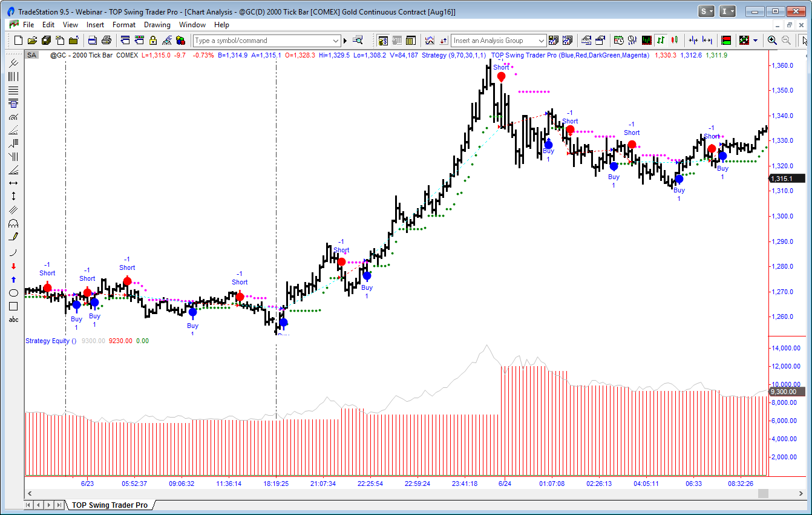Click the padlock icon in toolbar
The height and width of the screenshot is (515, 812).
(153, 41)
